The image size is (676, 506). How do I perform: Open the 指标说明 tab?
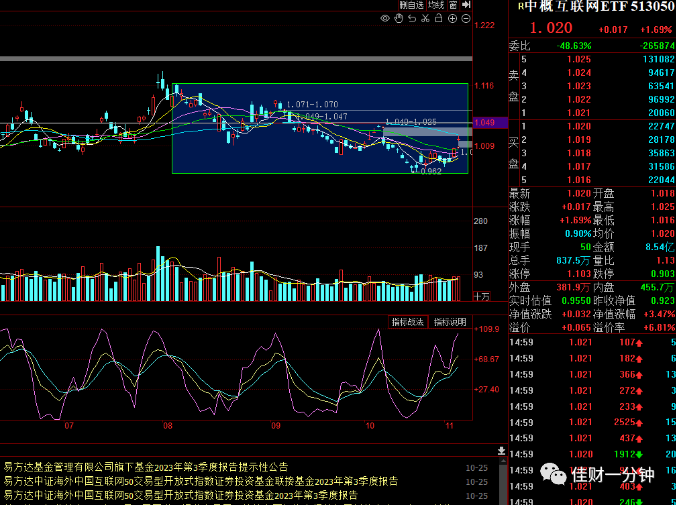[450, 322]
